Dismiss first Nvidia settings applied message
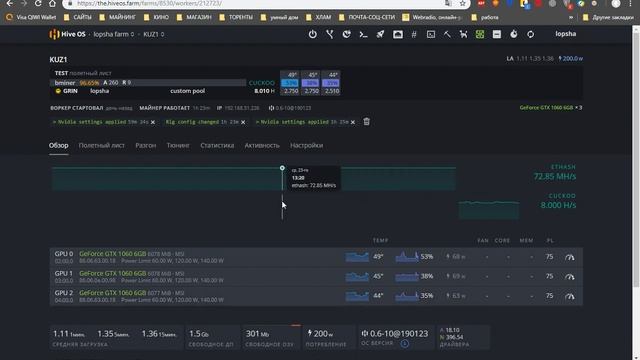 153,122
